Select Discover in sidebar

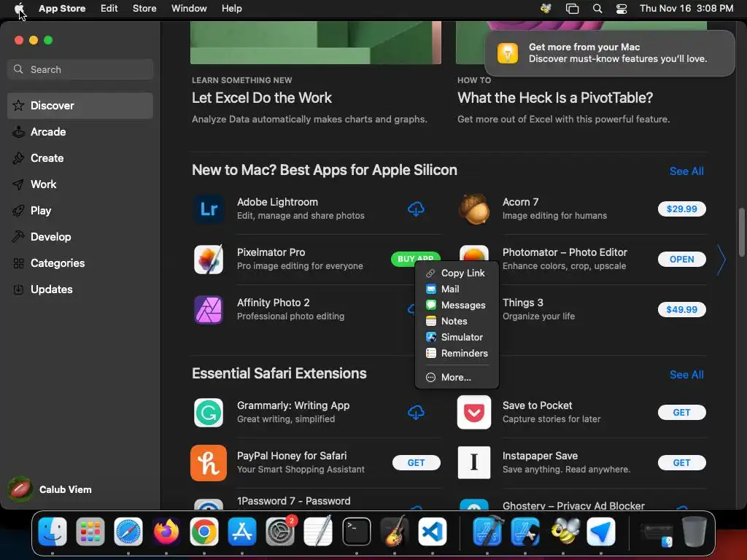pyautogui.click(x=80, y=106)
